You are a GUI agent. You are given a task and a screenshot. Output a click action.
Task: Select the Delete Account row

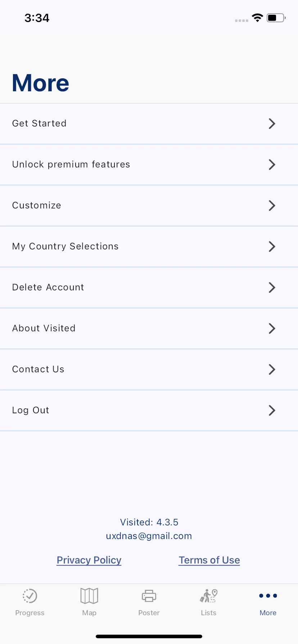[149, 287]
